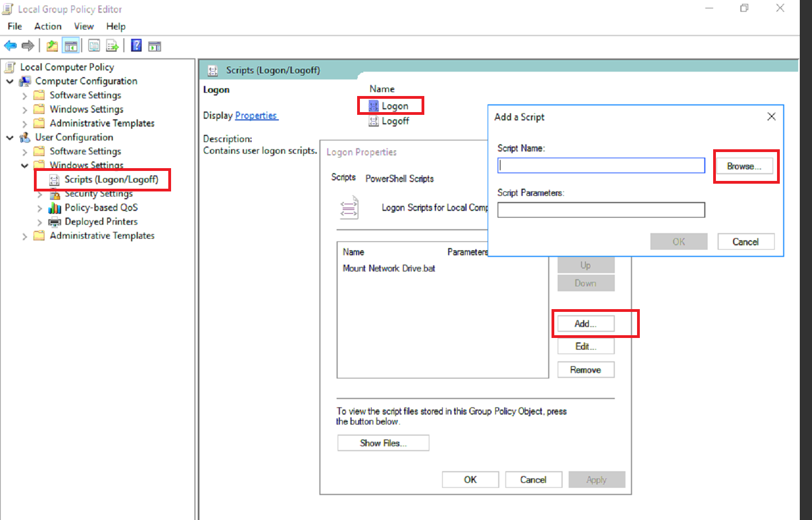812x520 pixels.
Task: Click folder icon of Computer Configuration Software Settings
Action: pos(39,95)
